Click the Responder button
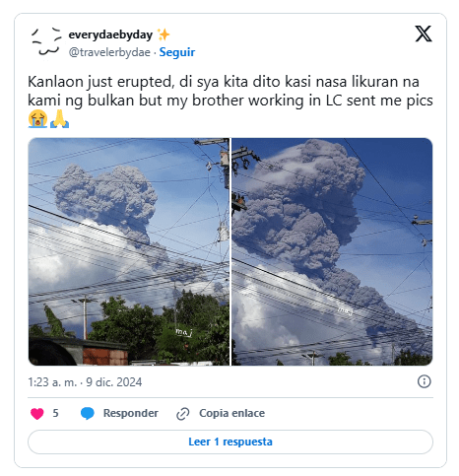Viewport: 459px width, 476px height. click(x=131, y=413)
